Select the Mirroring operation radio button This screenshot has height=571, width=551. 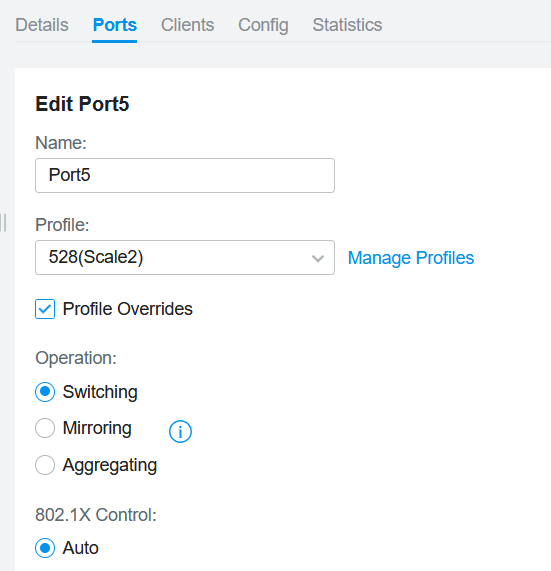click(45, 428)
